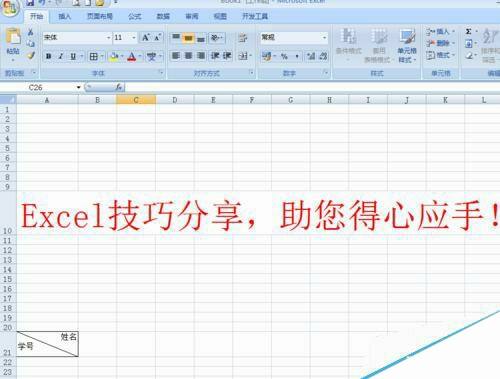Apply fill color bucket

pos(114,57)
